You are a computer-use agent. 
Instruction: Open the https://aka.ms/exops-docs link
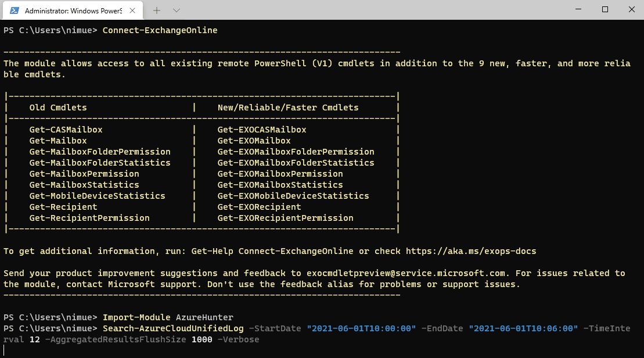pyautogui.click(x=471, y=251)
